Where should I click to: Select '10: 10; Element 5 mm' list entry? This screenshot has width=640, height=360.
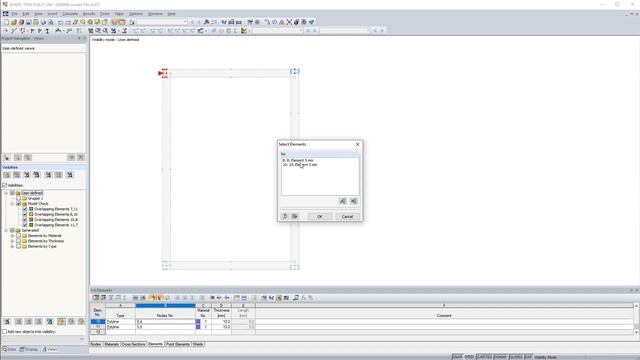300,165
